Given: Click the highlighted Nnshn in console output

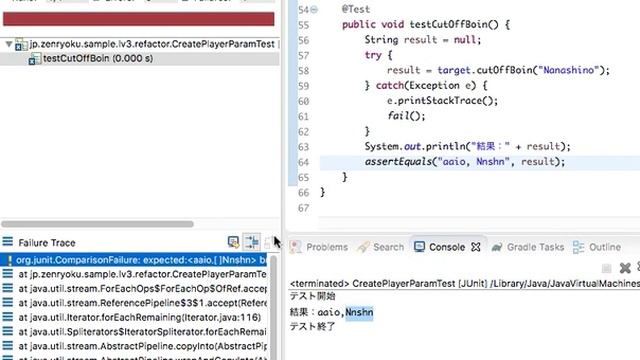Looking at the screenshot, I should coord(359,312).
